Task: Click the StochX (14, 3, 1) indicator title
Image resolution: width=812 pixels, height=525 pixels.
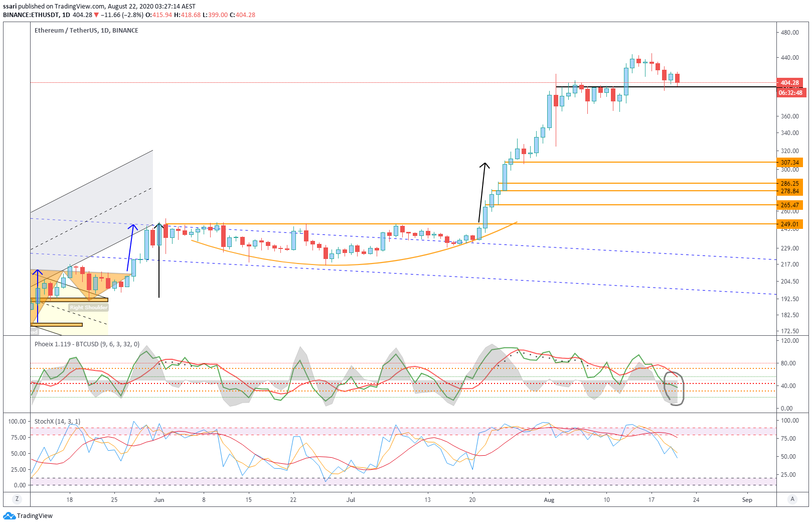Action: 57,422
